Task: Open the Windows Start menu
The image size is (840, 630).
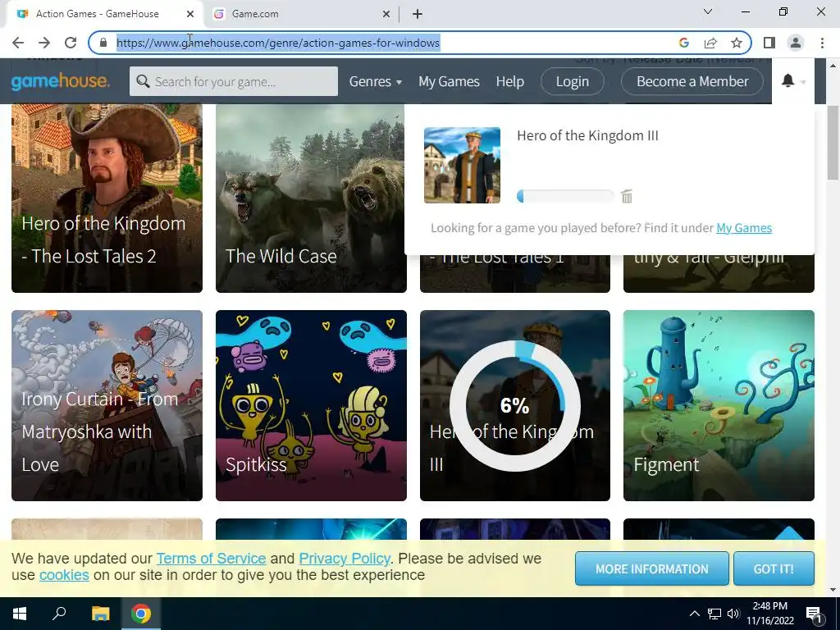Action: (20, 614)
